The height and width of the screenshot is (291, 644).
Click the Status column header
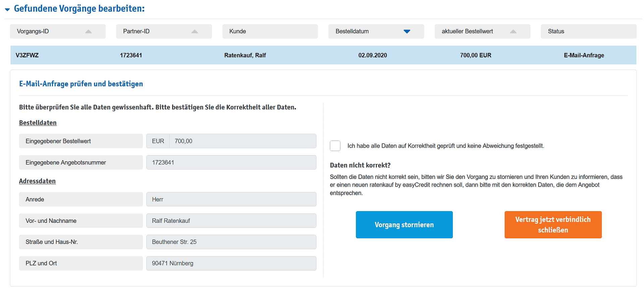point(588,31)
